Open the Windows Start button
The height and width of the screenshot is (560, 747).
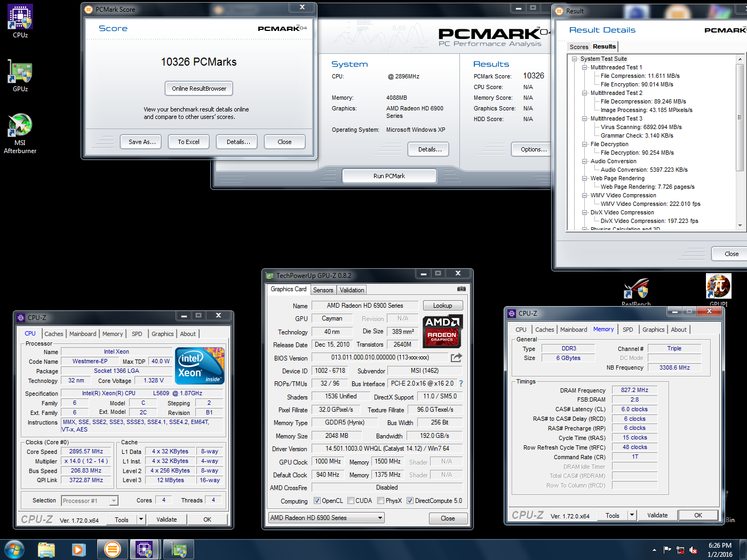point(14,549)
